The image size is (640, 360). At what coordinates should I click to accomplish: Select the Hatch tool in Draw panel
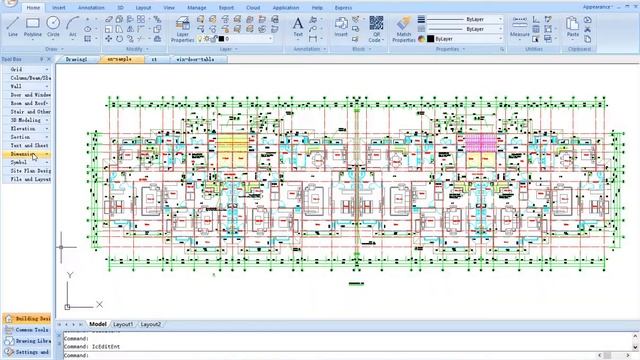[87, 39]
